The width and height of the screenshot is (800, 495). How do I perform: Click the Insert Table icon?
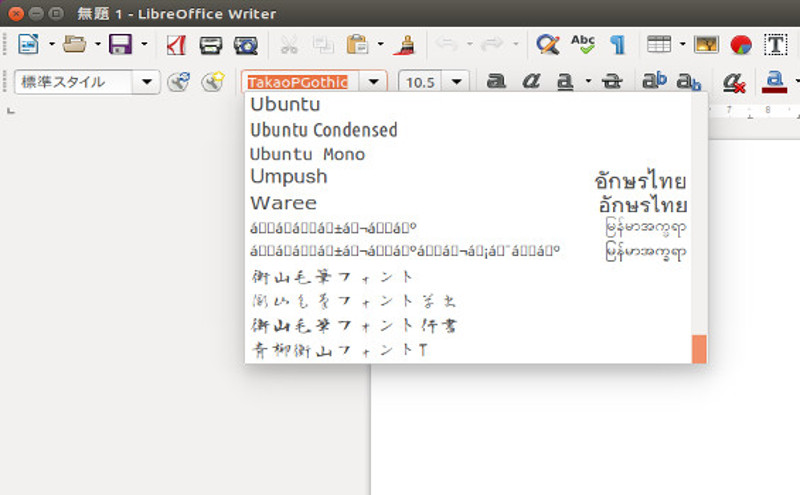tap(659, 44)
